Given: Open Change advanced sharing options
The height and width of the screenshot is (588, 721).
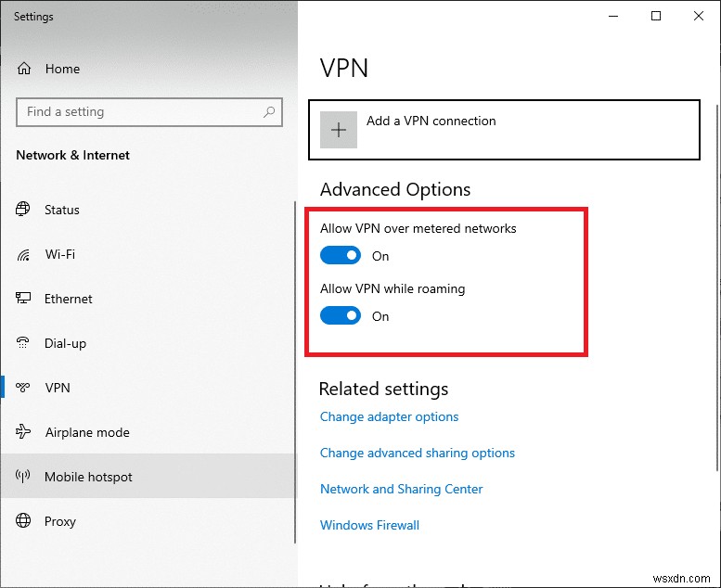Looking at the screenshot, I should [x=417, y=454].
